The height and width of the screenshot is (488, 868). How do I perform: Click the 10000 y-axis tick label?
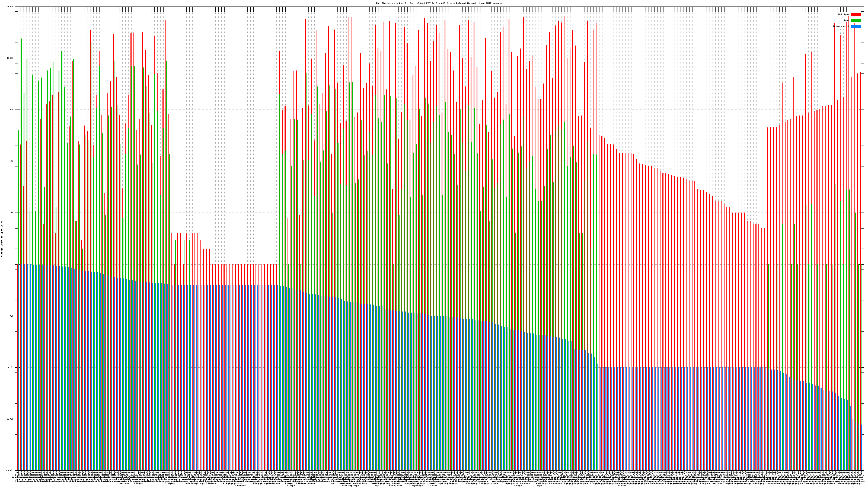coord(10,58)
